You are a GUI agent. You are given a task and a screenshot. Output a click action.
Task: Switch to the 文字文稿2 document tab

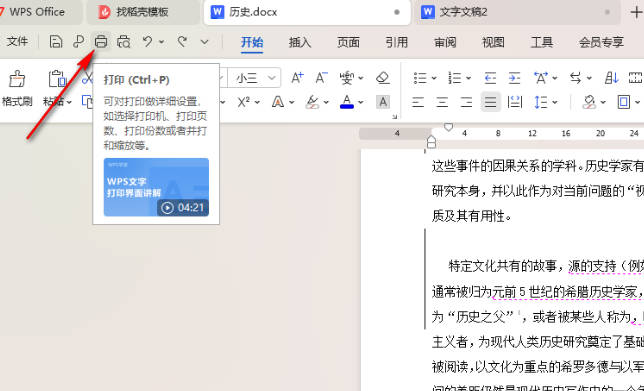518,12
